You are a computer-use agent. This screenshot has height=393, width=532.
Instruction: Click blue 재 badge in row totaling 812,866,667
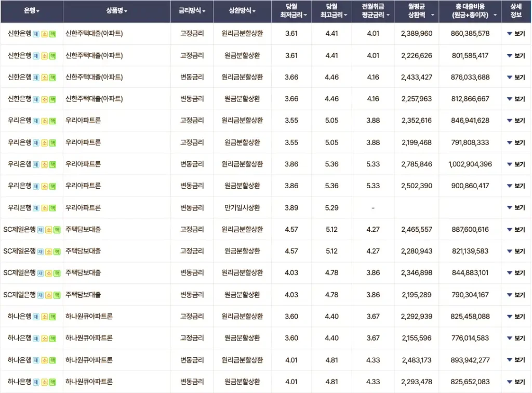coord(36,99)
